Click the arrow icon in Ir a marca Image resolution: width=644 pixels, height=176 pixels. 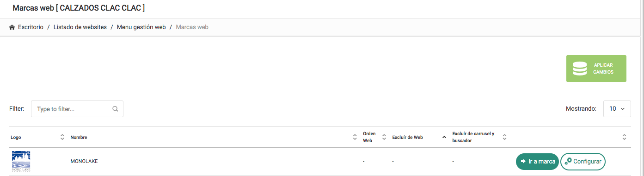tap(523, 161)
